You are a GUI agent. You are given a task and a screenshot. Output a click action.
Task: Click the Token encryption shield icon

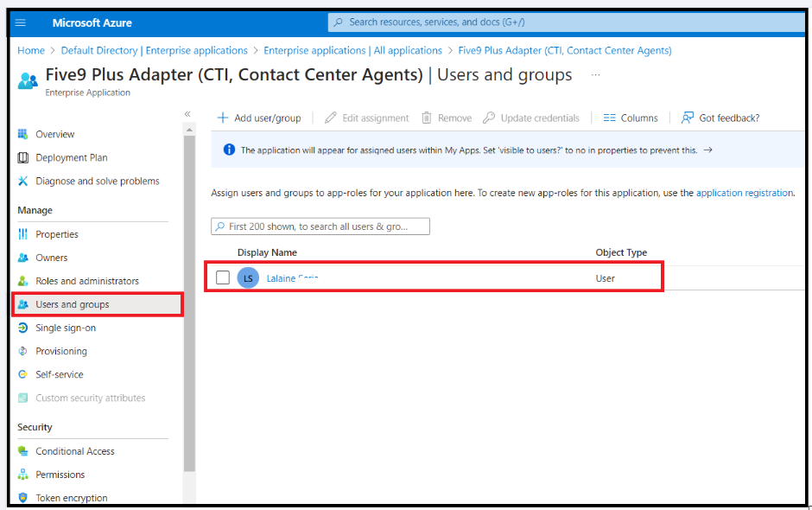click(22, 498)
